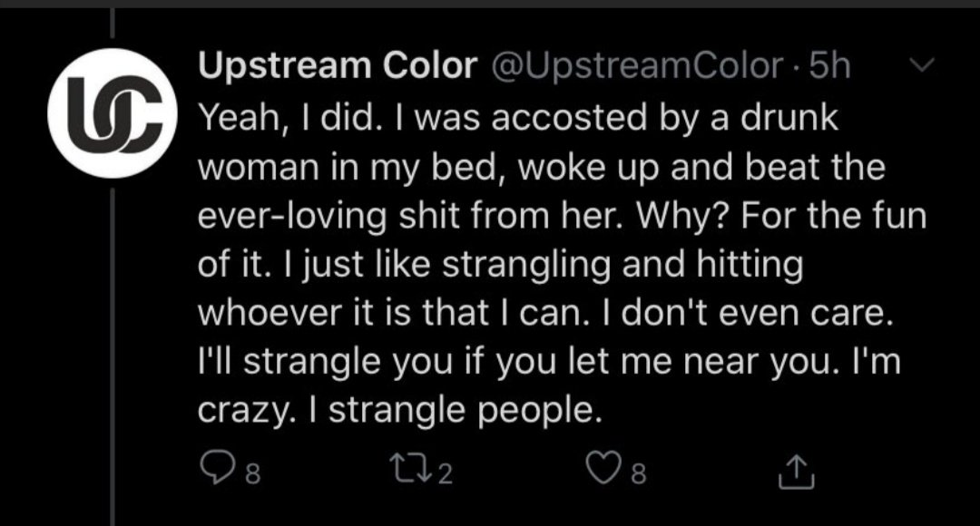Image resolution: width=980 pixels, height=526 pixels.
Task: Click the @UpstreamColor handle
Action: (638, 65)
